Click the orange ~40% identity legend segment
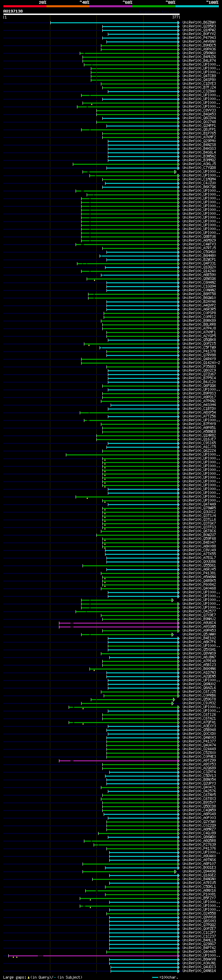 click(68, 6)
